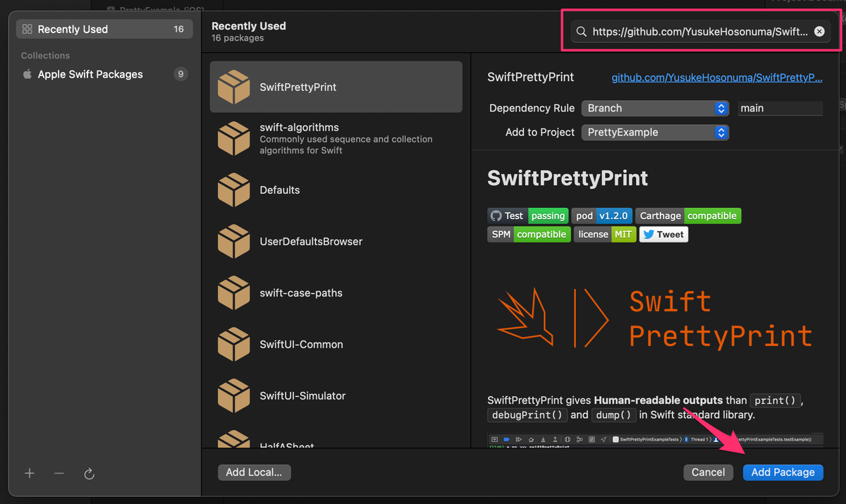Click the swift-case-paths box icon
The image size is (846, 504).
233,293
